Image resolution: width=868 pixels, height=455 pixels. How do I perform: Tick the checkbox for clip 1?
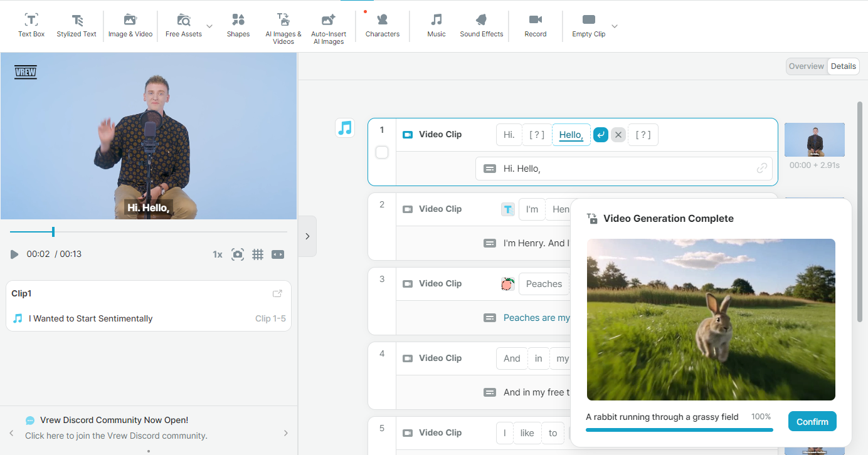382,152
